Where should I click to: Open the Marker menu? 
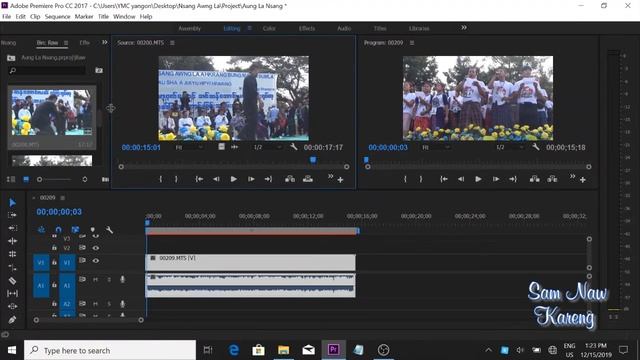click(x=84, y=17)
